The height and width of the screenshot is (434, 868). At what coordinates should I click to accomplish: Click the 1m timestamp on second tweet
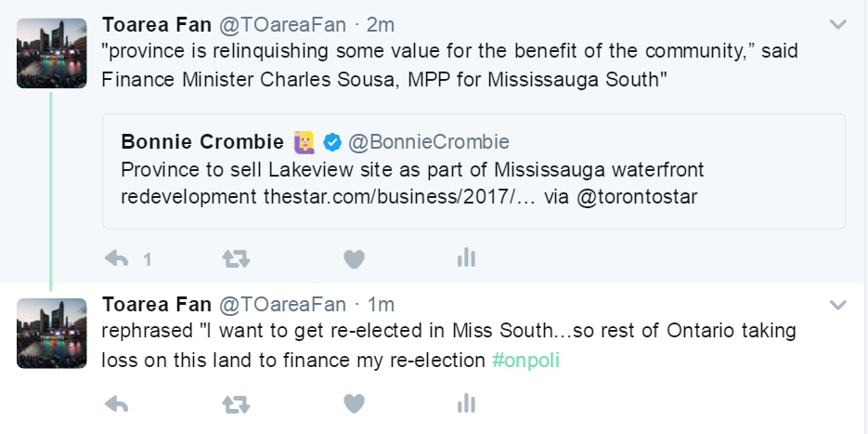coord(380,305)
